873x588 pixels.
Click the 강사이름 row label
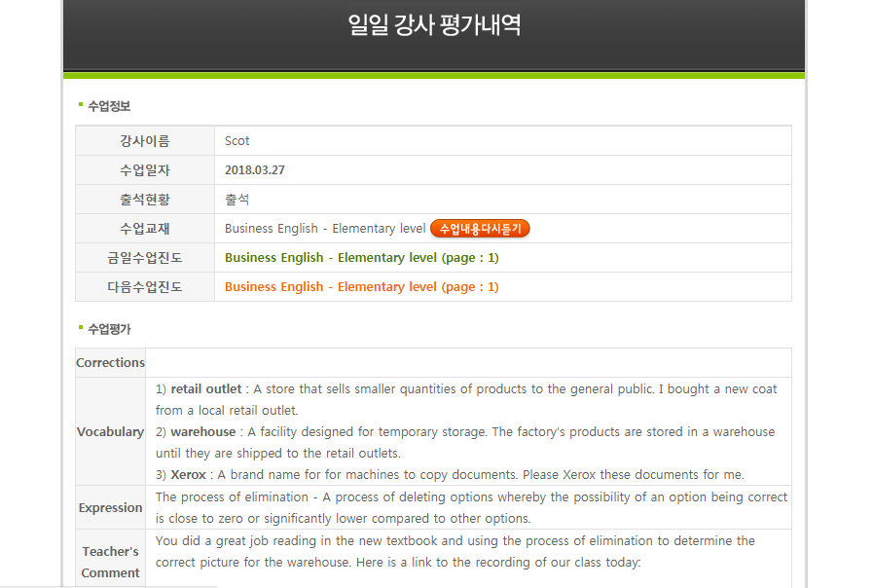click(145, 141)
